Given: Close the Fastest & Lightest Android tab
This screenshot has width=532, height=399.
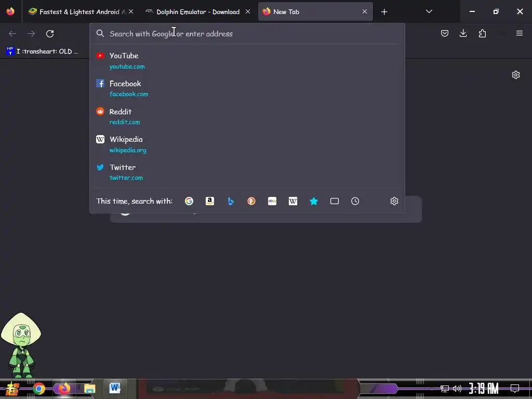Looking at the screenshot, I should coord(131,11).
